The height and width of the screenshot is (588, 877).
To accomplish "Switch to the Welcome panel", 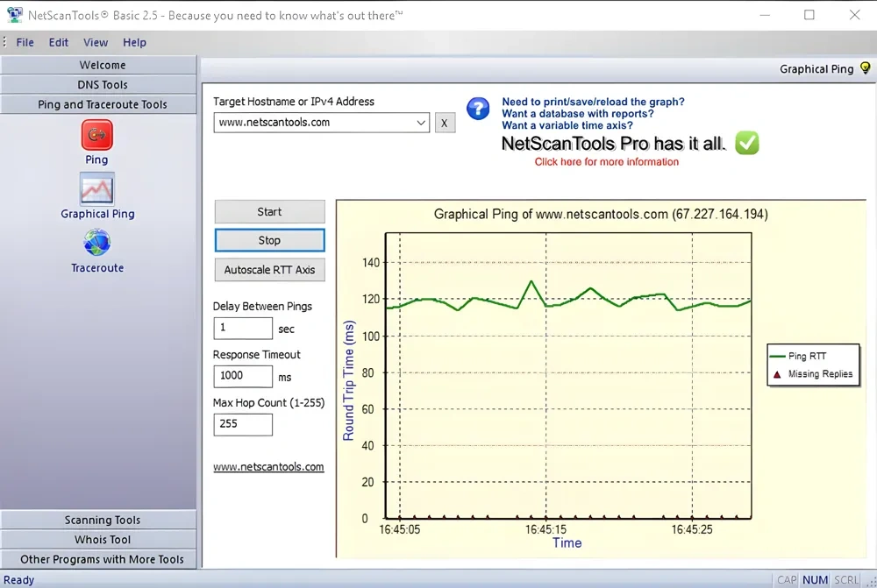I will (98, 65).
